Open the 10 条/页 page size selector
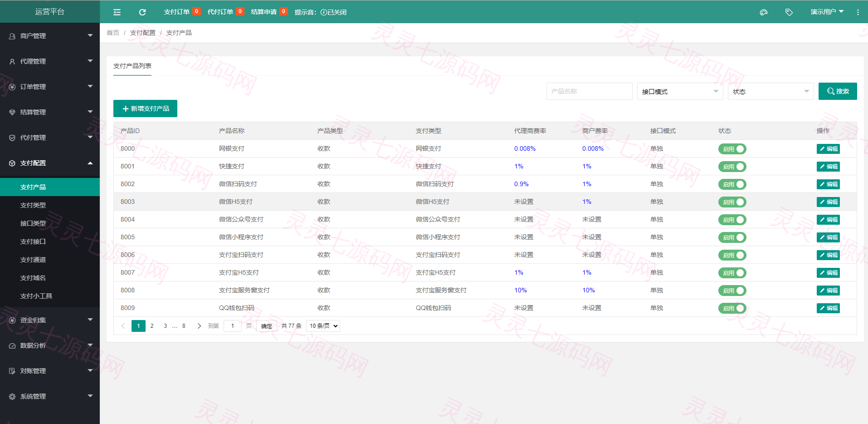This screenshot has height=424, width=868. click(323, 326)
